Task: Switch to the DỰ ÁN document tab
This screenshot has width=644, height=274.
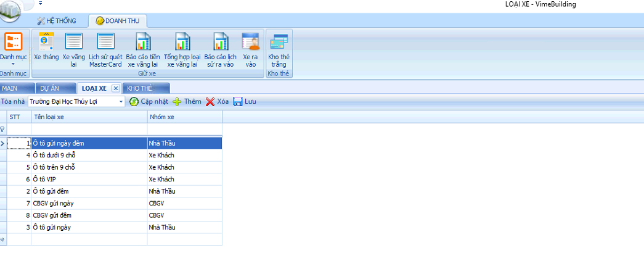Action: pos(54,88)
